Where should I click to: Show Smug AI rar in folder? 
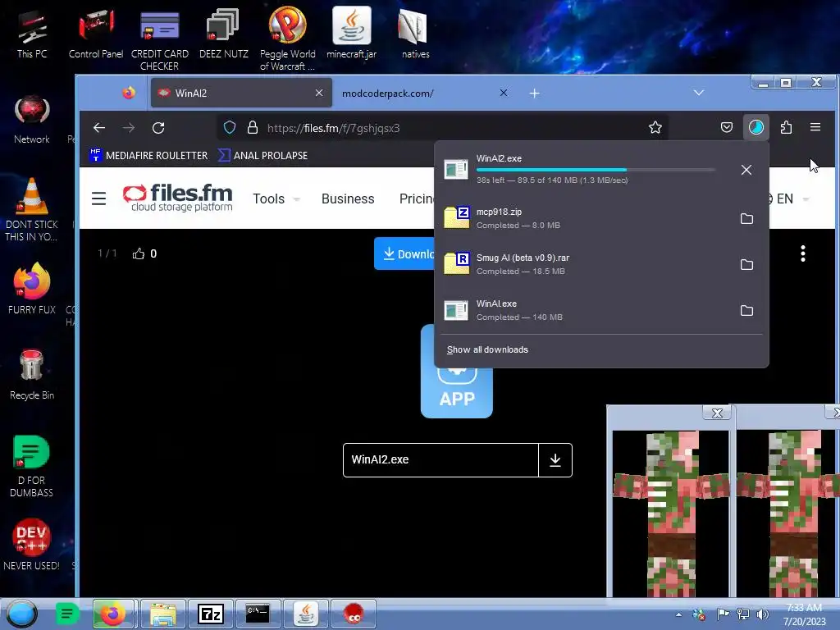click(x=746, y=265)
